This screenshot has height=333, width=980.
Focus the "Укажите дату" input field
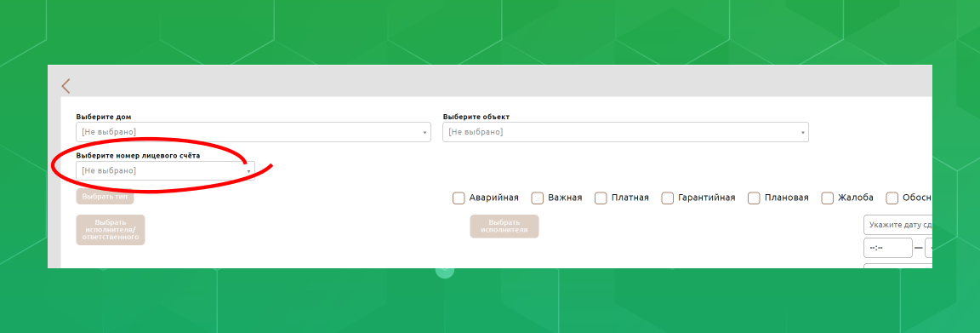click(897, 225)
